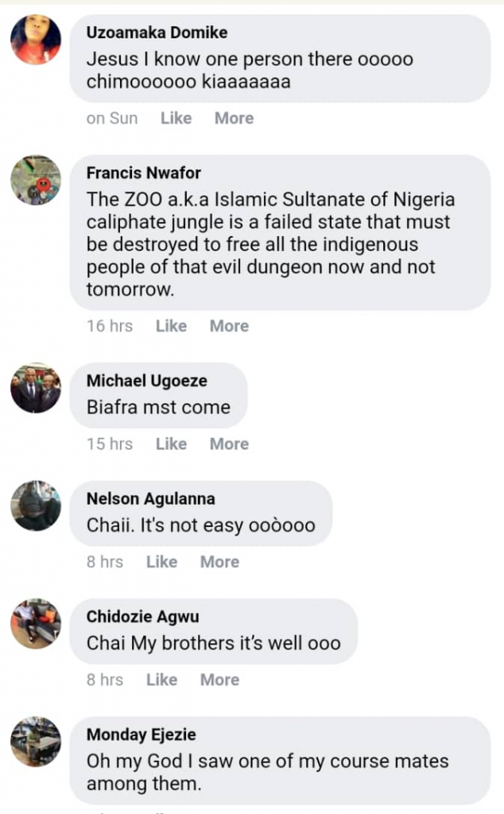Open Uzoamaka Domike's profile picture
Viewport: 504px width, 814px height.
pyautogui.click(x=36, y=40)
